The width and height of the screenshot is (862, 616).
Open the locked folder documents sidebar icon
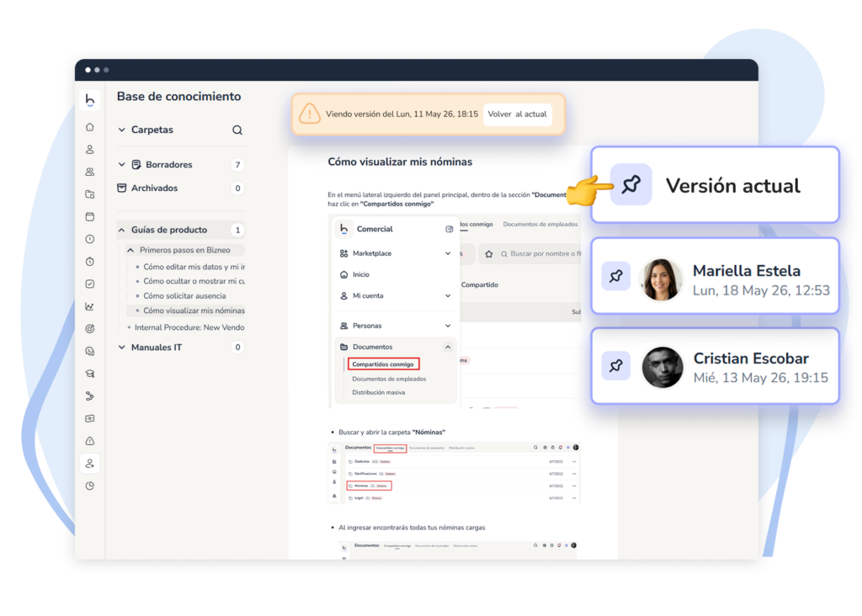click(x=90, y=194)
